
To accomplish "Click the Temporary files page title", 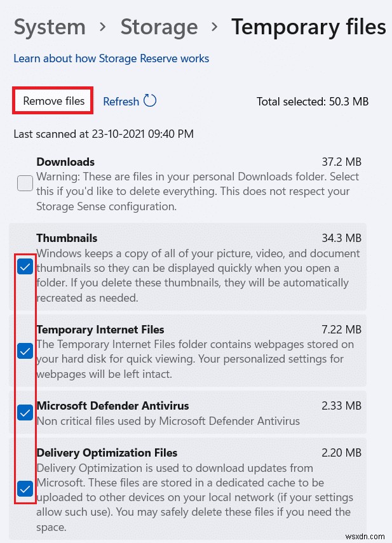I will [x=309, y=27].
